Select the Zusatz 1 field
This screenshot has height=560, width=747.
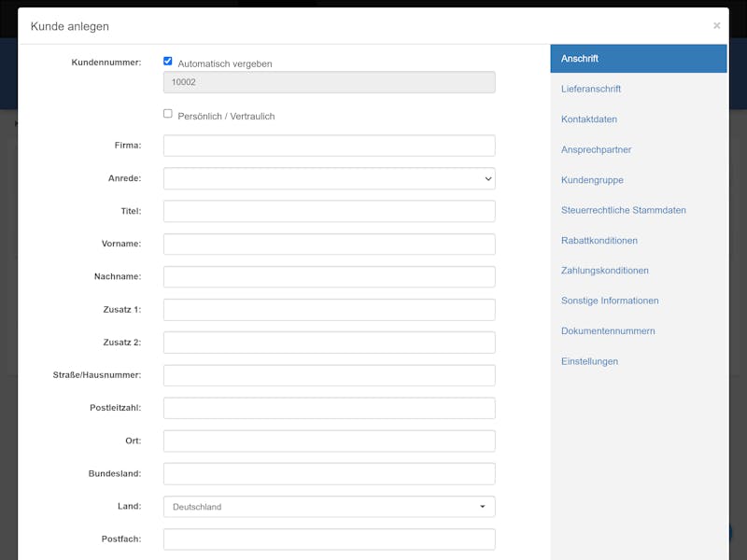[330, 310]
